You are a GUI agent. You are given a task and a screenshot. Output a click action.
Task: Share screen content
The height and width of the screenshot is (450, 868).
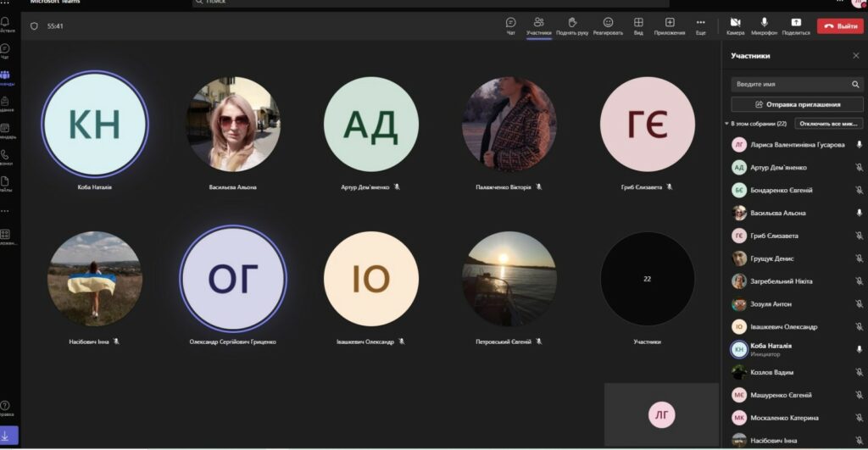pyautogui.click(x=796, y=25)
